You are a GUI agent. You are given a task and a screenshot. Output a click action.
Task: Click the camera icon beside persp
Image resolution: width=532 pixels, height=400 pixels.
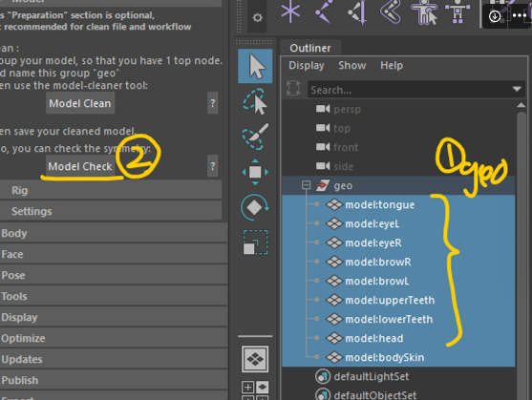323,109
